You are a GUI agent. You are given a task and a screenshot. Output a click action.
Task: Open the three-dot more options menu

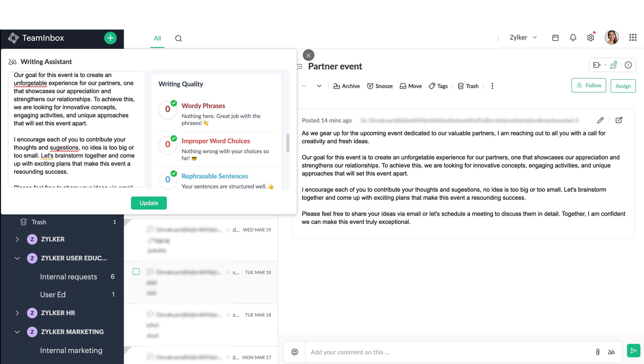point(492,86)
